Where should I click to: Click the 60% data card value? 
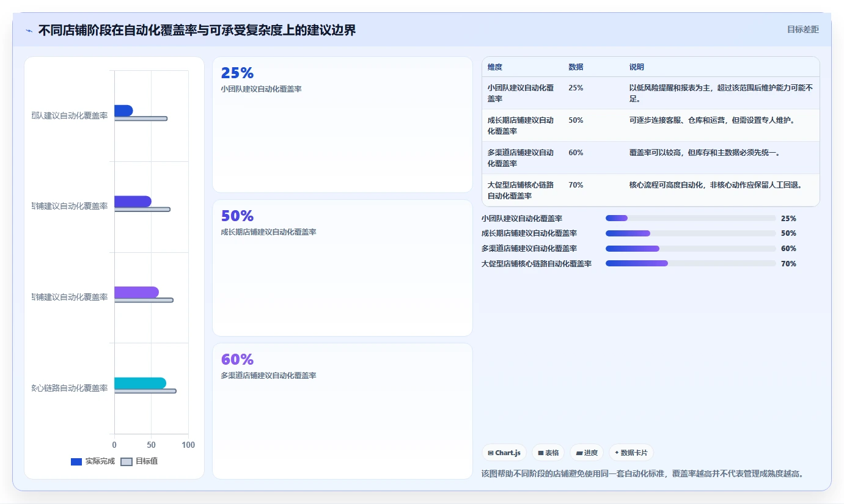237,360
